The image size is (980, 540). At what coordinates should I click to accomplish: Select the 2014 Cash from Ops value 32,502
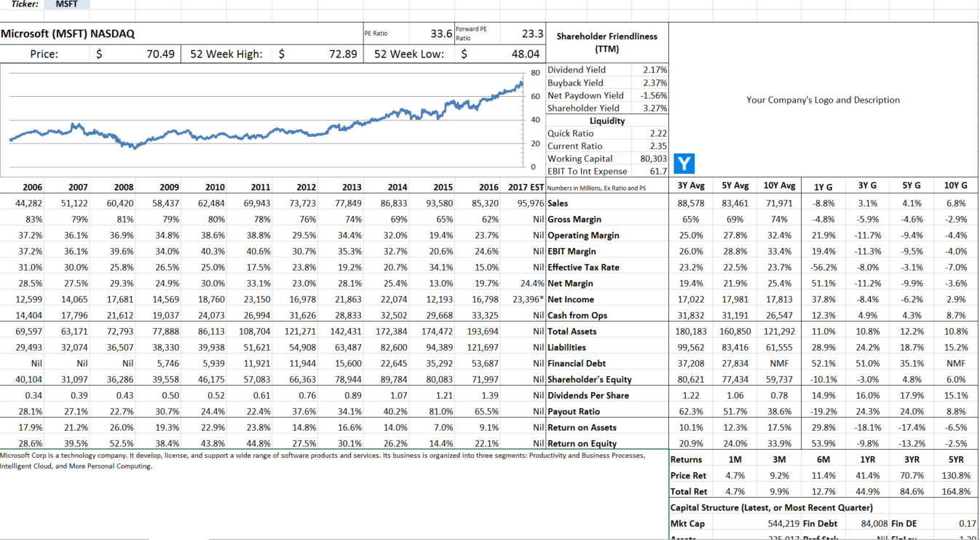[394, 316]
